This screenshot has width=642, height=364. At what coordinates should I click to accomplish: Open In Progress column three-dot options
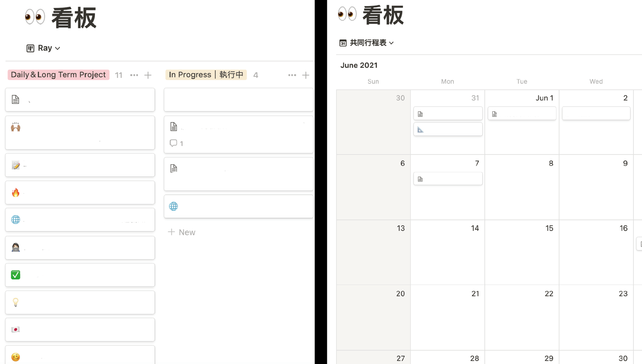[x=292, y=75]
